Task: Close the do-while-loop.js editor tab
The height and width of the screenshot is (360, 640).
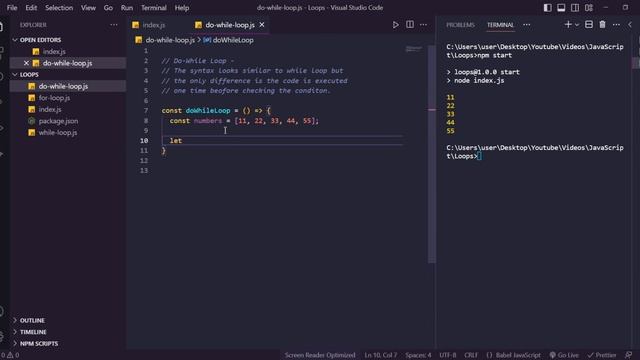Action: tap(262, 25)
